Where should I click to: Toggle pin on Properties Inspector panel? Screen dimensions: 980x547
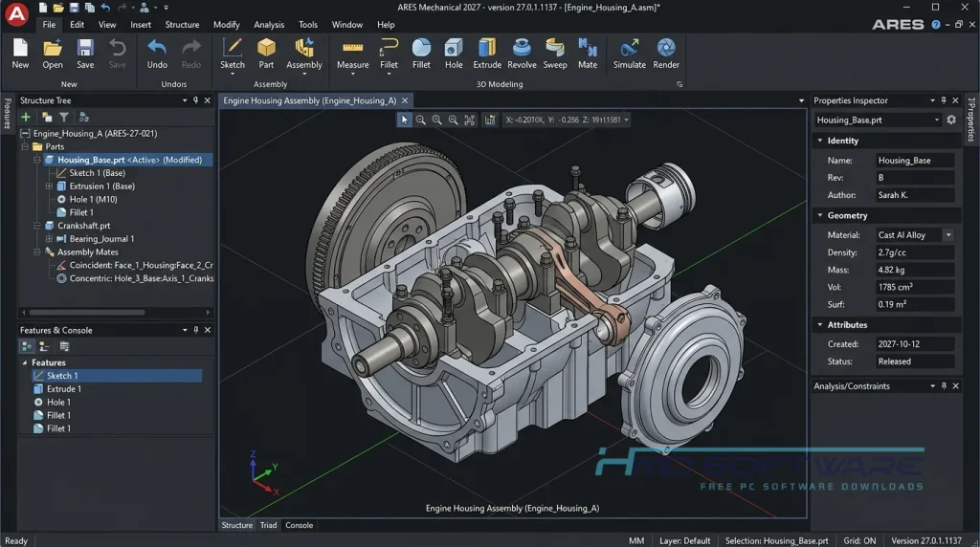pos(944,99)
